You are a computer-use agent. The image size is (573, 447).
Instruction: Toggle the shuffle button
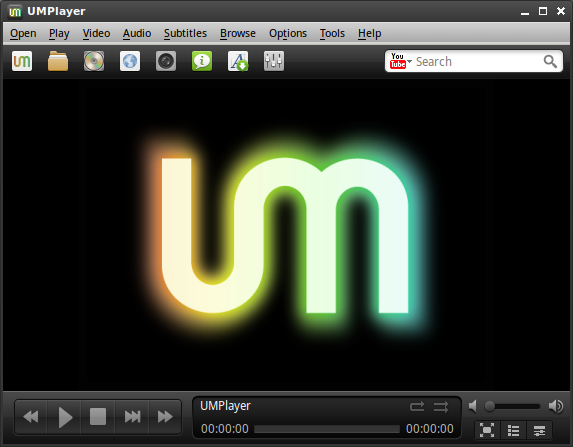click(441, 406)
